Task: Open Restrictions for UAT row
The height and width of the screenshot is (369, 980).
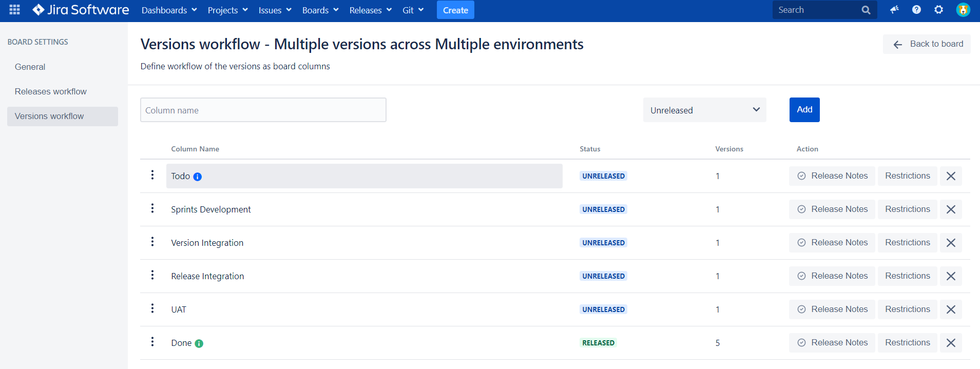Action: [x=908, y=309]
